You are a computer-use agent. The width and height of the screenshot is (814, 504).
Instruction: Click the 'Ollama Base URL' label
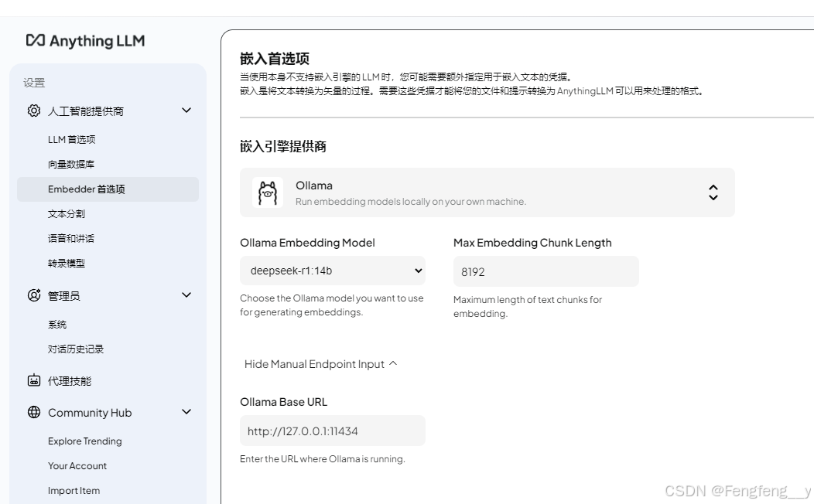coord(283,402)
